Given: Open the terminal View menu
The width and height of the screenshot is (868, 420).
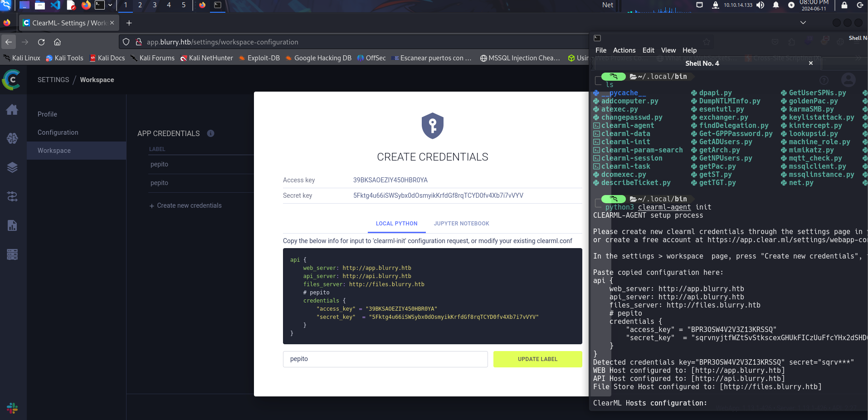Looking at the screenshot, I should (668, 50).
